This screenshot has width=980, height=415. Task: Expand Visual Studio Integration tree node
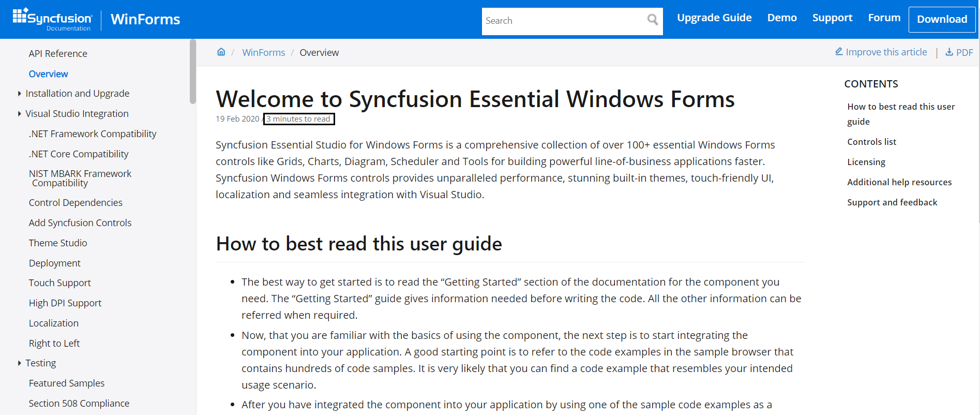(20, 114)
